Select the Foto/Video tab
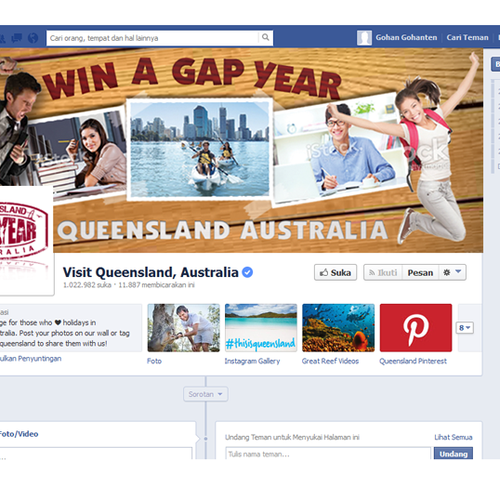This screenshot has width=500, height=500. pos(19,434)
